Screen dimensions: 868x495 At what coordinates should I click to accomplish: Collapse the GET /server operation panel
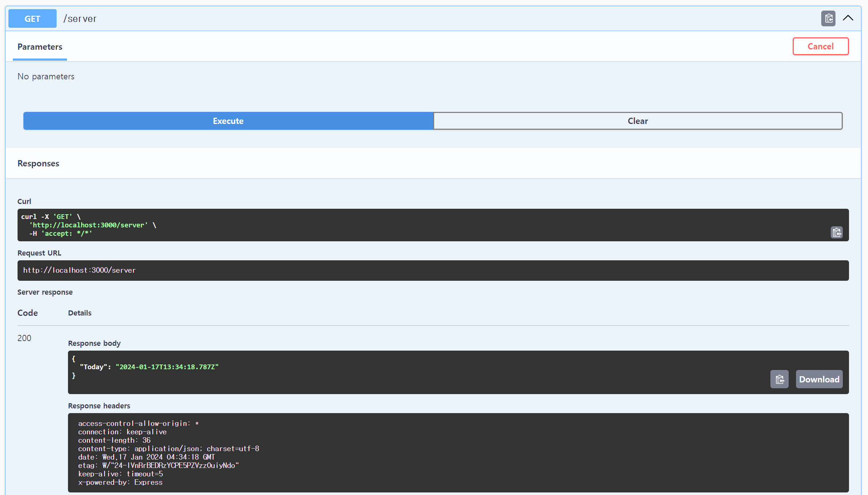(x=848, y=18)
